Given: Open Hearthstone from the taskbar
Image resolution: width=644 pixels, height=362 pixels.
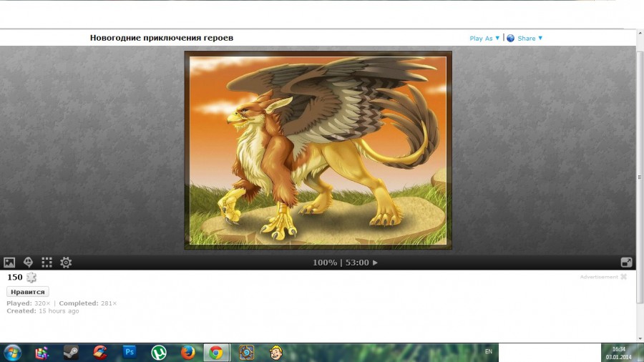Looking at the screenshot, I should pyautogui.click(x=246, y=353).
